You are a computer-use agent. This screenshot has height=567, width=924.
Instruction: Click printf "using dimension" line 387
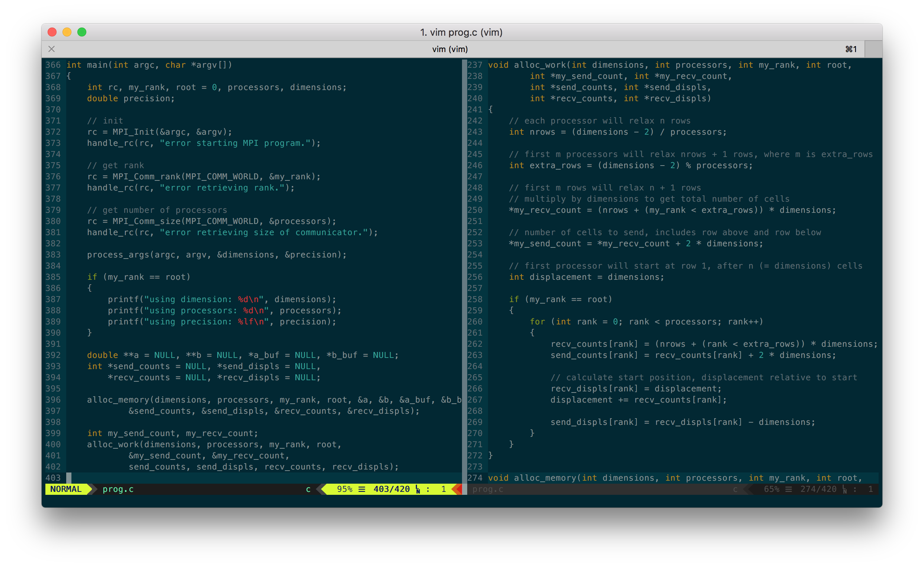[x=222, y=299]
